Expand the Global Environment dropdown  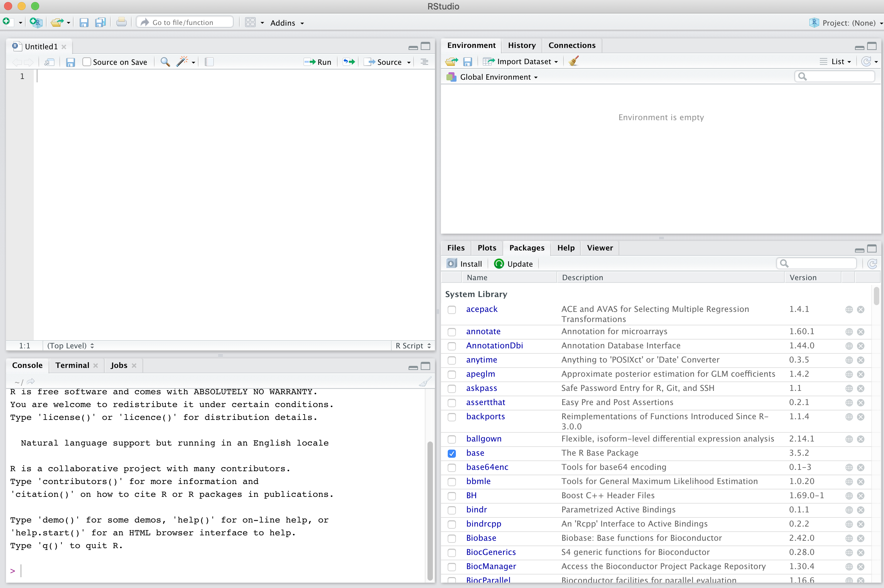click(x=492, y=77)
